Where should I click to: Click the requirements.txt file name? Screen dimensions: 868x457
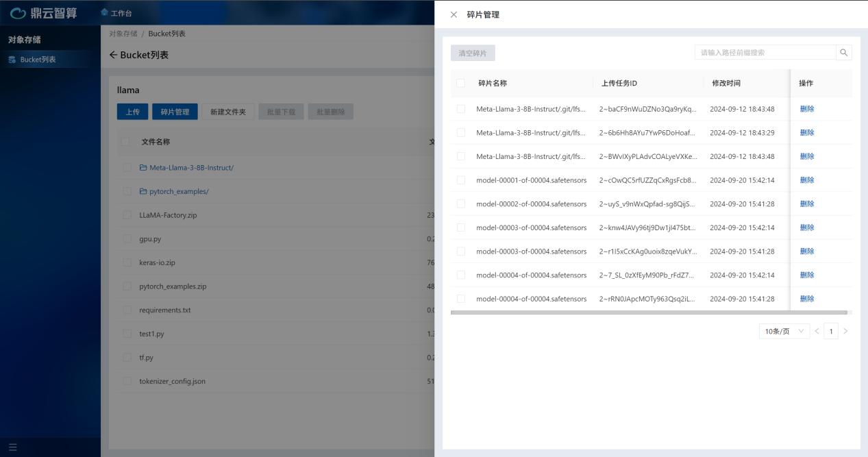(x=165, y=310)
